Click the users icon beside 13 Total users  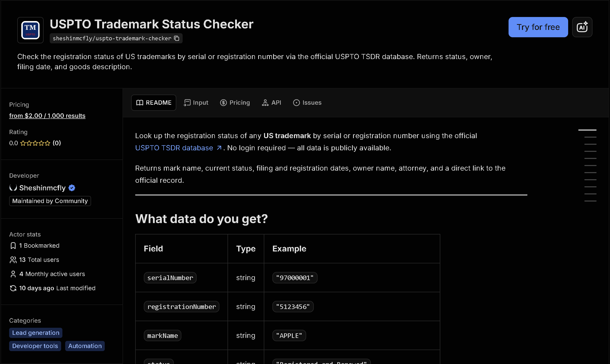pos(13,260)
